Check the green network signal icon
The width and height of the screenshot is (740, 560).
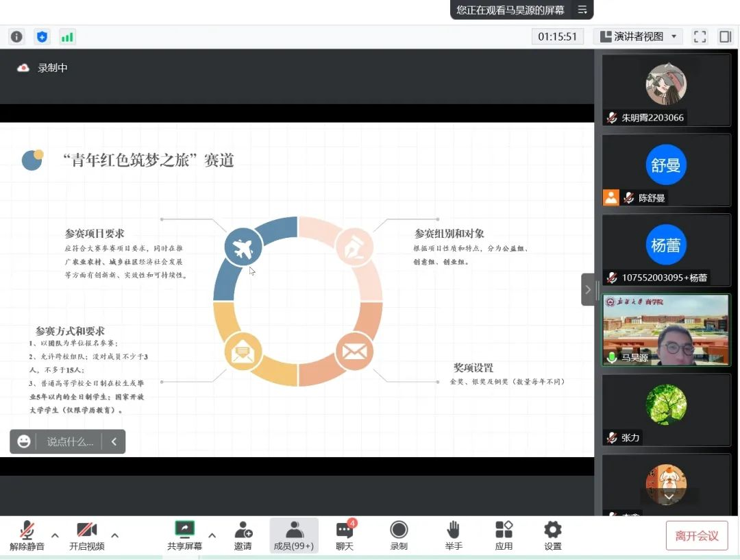click(67, 36)
